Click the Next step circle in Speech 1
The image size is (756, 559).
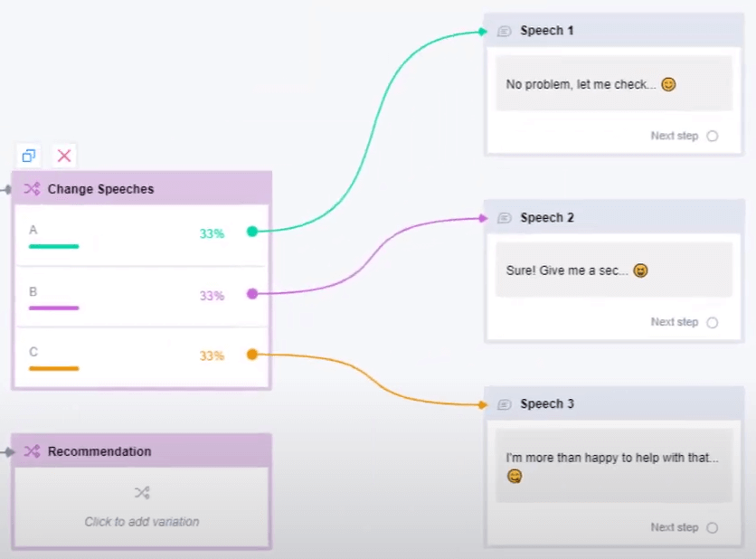point(713,137)
